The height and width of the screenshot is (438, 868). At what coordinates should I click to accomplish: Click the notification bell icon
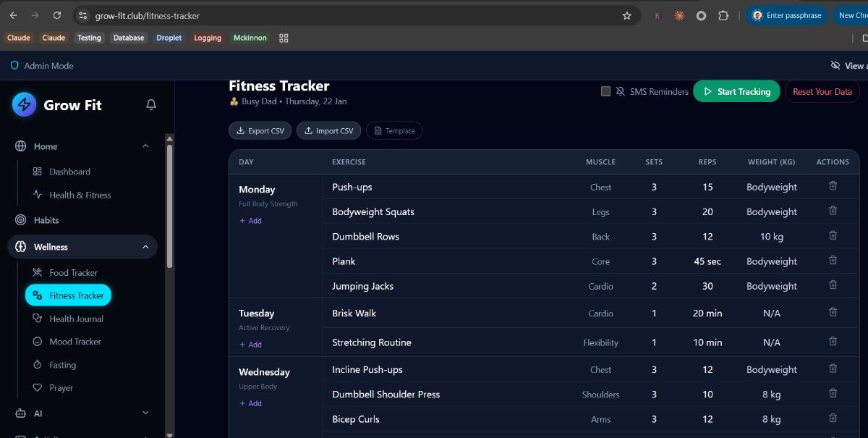tap(151, 105)
